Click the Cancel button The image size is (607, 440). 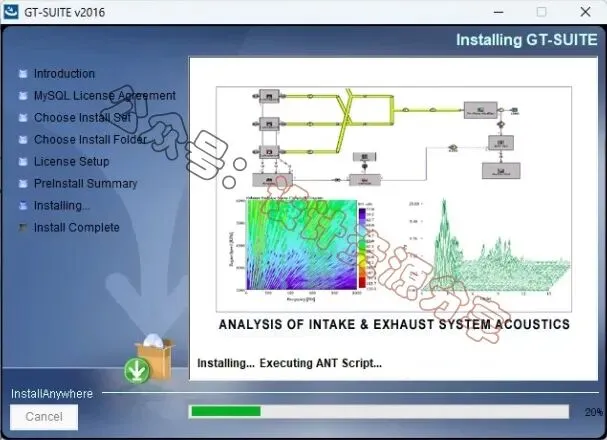tap(44, 417)
